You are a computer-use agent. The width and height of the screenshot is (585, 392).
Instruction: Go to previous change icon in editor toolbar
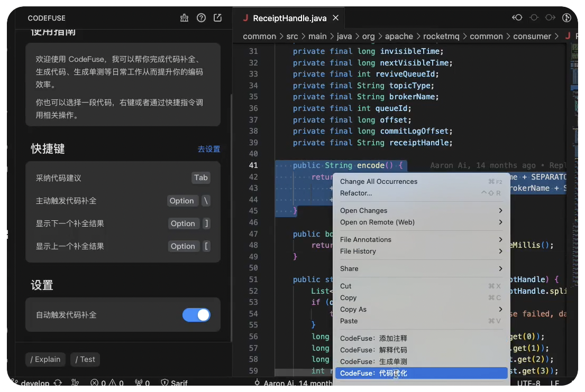coord(517,17)
